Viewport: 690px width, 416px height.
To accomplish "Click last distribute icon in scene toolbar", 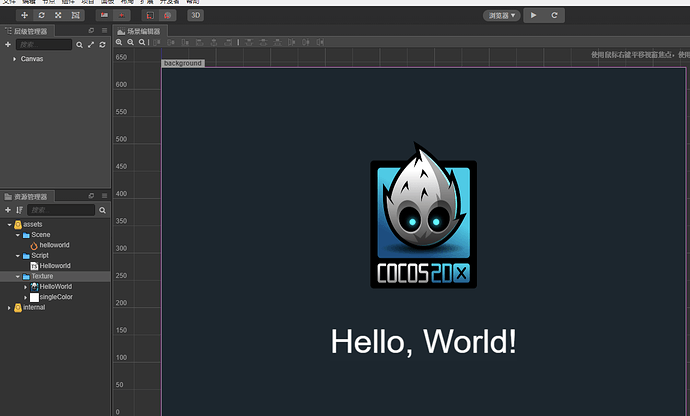I will pos(320,42).
